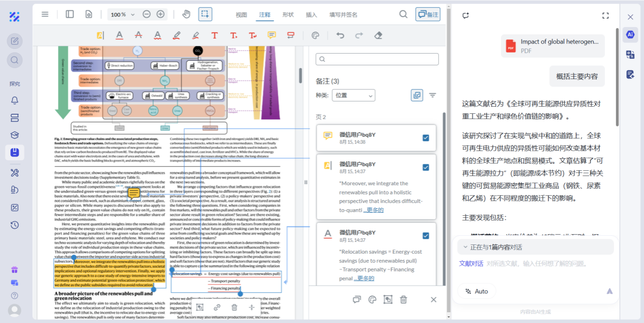The height and width of the screenshot is (323, 644).
Task: Click the undo arrow icon
Action: pos(340,35)
